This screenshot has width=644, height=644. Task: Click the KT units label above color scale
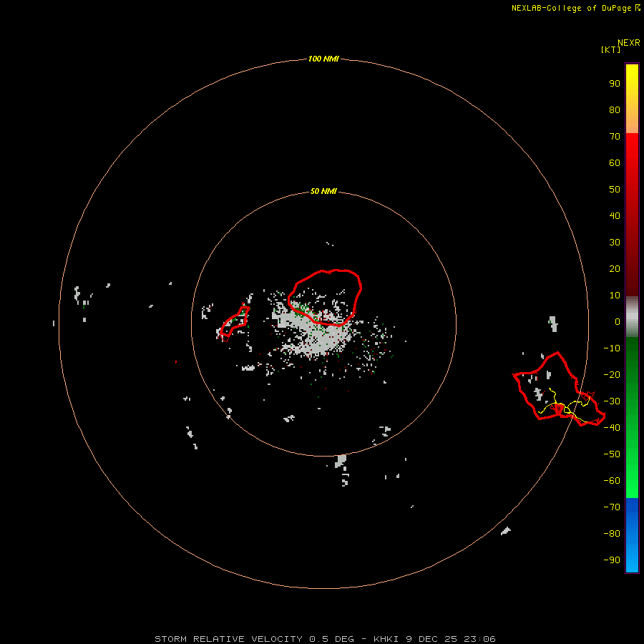pos(611,49)
